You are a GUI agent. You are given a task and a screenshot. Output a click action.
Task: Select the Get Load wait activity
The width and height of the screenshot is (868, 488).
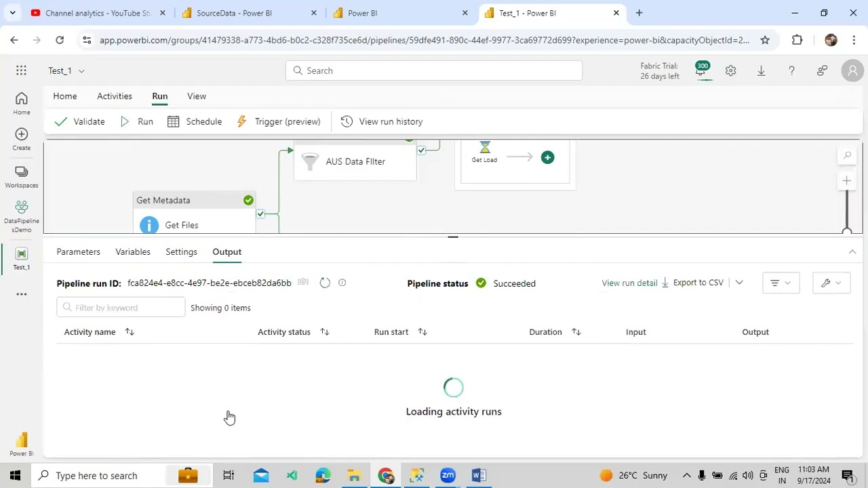pos(484,152)
